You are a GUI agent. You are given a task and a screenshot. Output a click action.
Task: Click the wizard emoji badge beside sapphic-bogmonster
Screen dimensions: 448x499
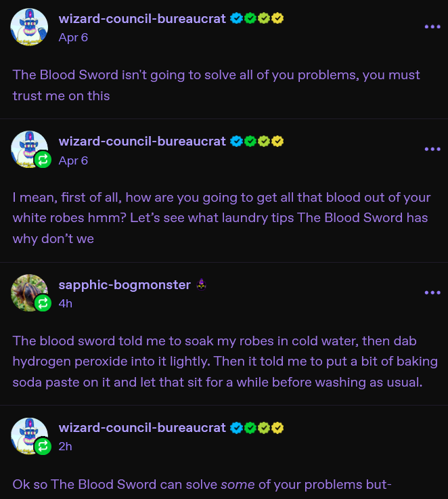click(x=201, y=284)
